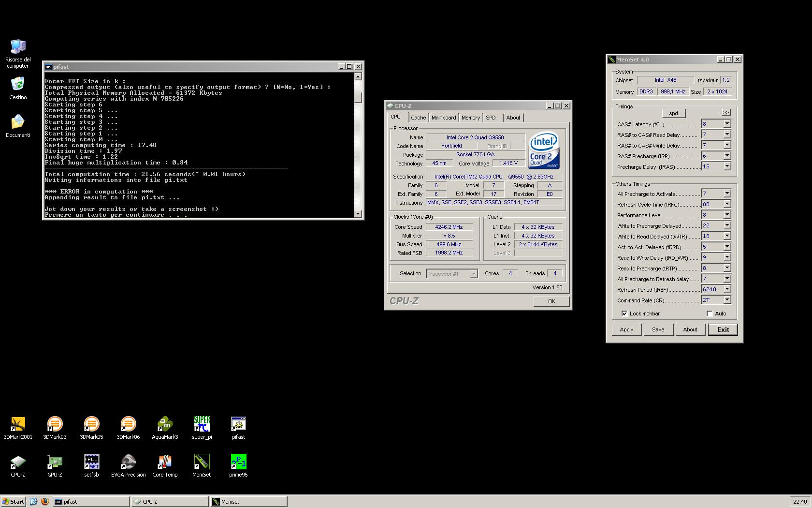This screenshot has width=812, height=508.
Task: Open the Documenti folder icon
Action: (18, 126)
